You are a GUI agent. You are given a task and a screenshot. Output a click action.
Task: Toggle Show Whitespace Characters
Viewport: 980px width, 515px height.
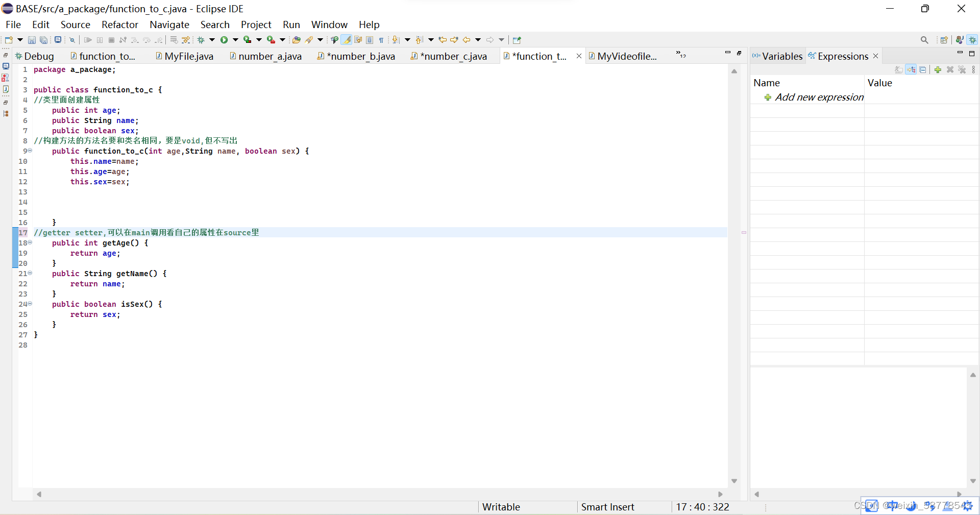[381, 40]
